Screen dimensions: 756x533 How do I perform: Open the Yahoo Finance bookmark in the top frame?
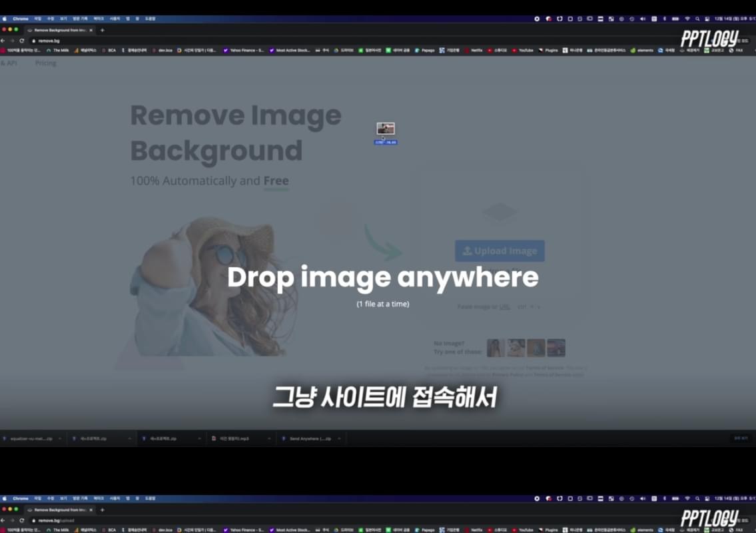coord(244,50)
